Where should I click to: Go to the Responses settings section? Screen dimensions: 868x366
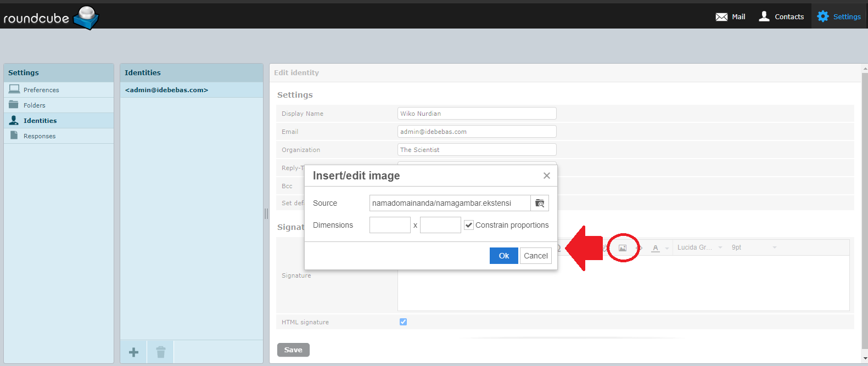tap(40, 136)
